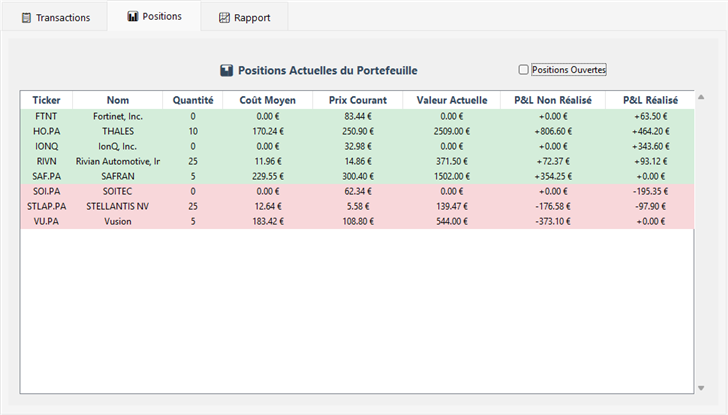Click the portfolio icon beside the heading
The height and width of the screenshot is (415, 728).
(226, 71)
